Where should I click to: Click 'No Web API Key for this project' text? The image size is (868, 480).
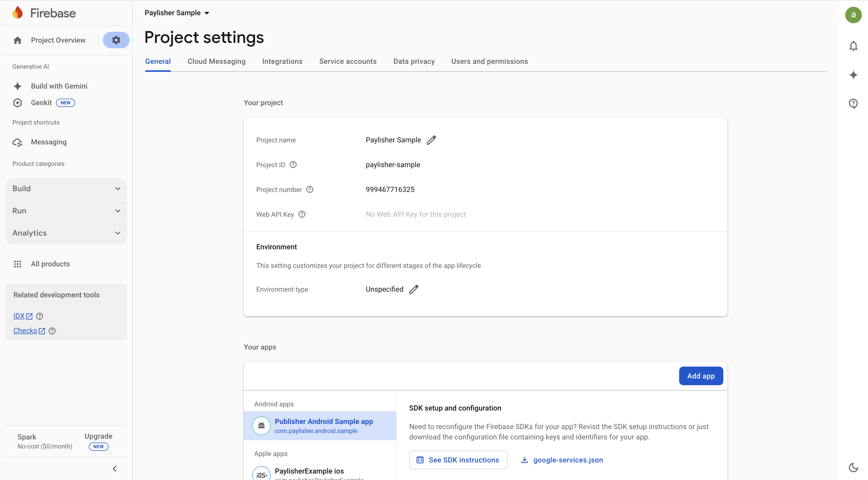tap(415, 214)
